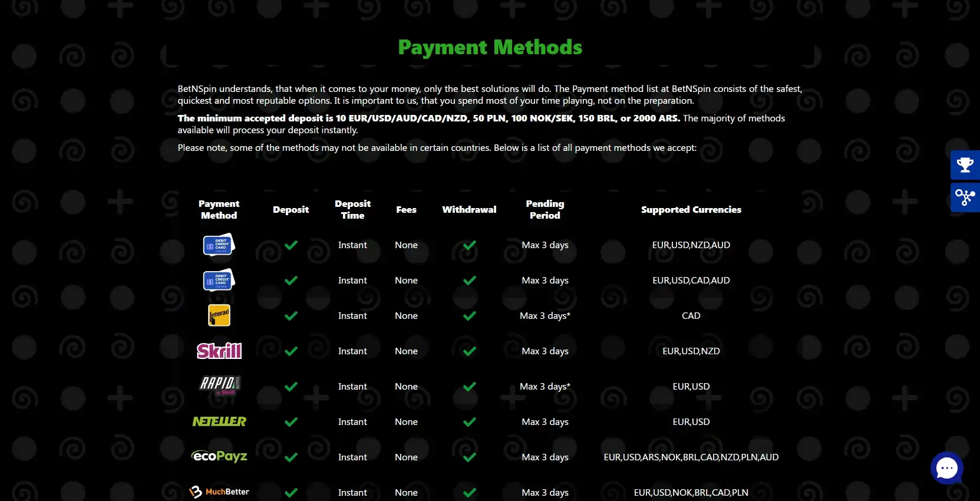Screen dimensions: 980x501
Task: Choose the Neteller logo
Action: 219,421
